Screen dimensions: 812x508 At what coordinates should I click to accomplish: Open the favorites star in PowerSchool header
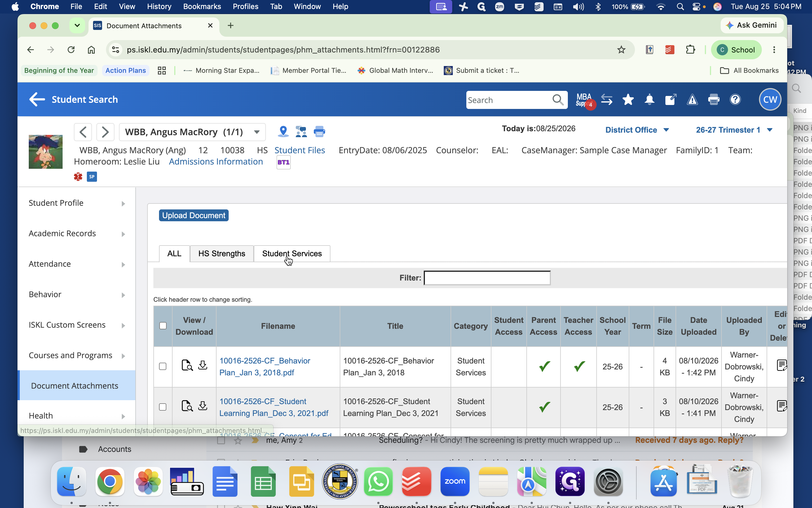(628, 100)
